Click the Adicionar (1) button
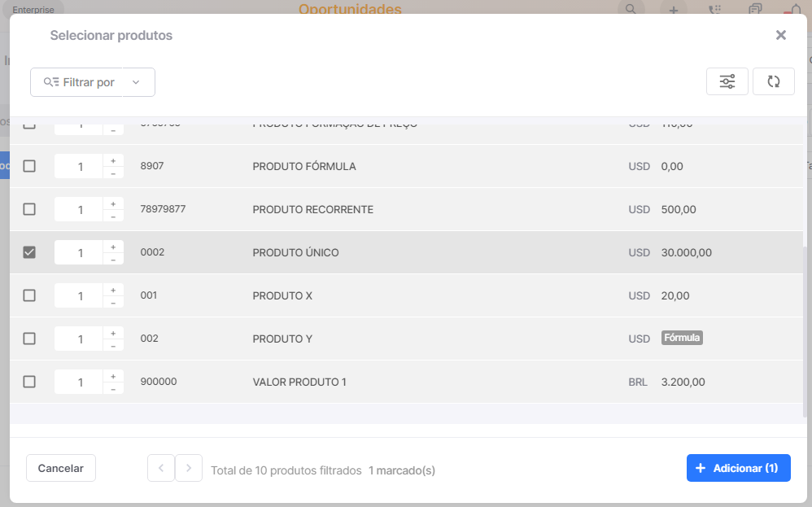 tap(738, 468)
